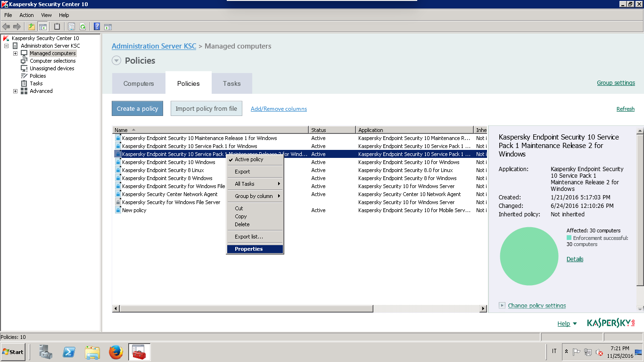Click the lock icon of Kaspersky Endpoint Security 8 Linux
Screen dimensions: 644x362
(x=118, y=170)
